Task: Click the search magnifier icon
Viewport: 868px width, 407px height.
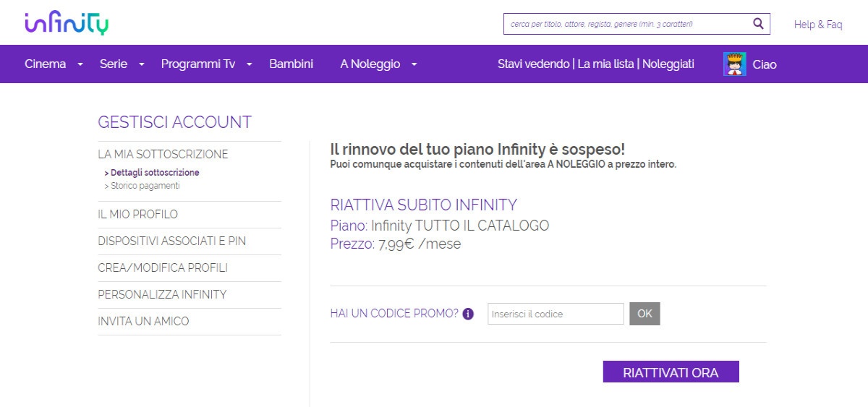Action: point(758,23)
